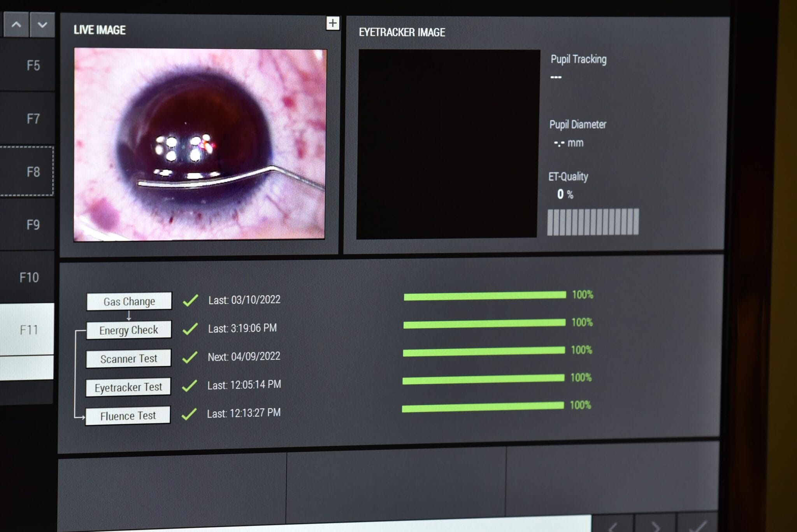Click the Energy Check progress bar
The width and height of the screenshot is (797, 532).
(x=485, y=324)
